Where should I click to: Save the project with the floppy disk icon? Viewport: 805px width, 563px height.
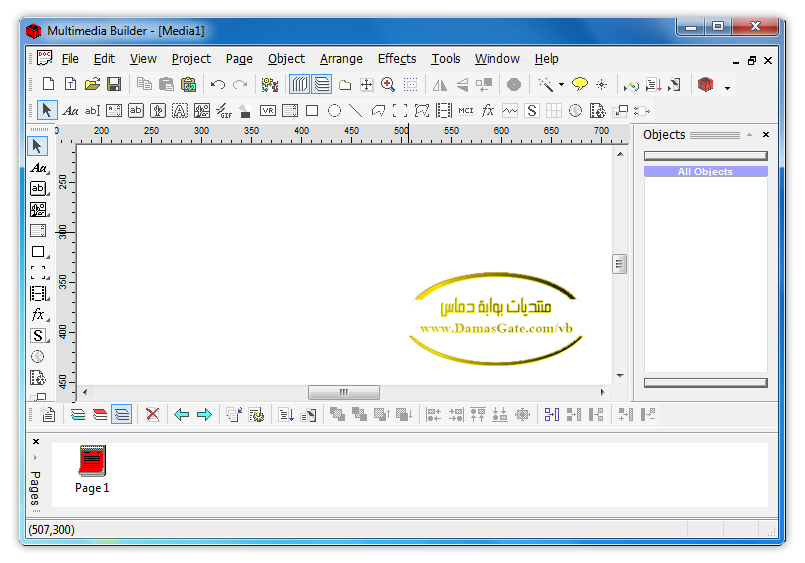tap(114, 84)
